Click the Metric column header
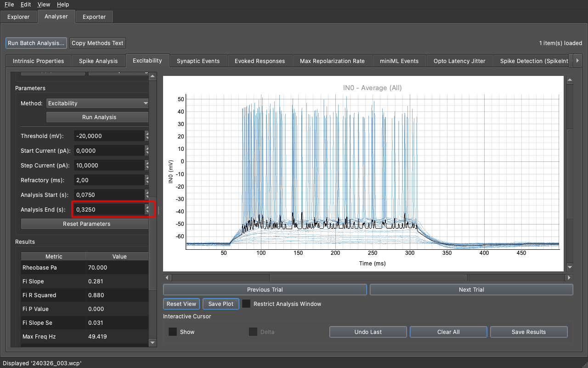 [54, 257]
